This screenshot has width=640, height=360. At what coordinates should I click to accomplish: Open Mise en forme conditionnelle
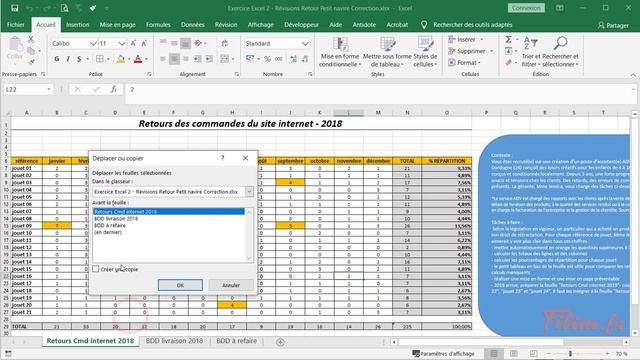click(340, 52)
